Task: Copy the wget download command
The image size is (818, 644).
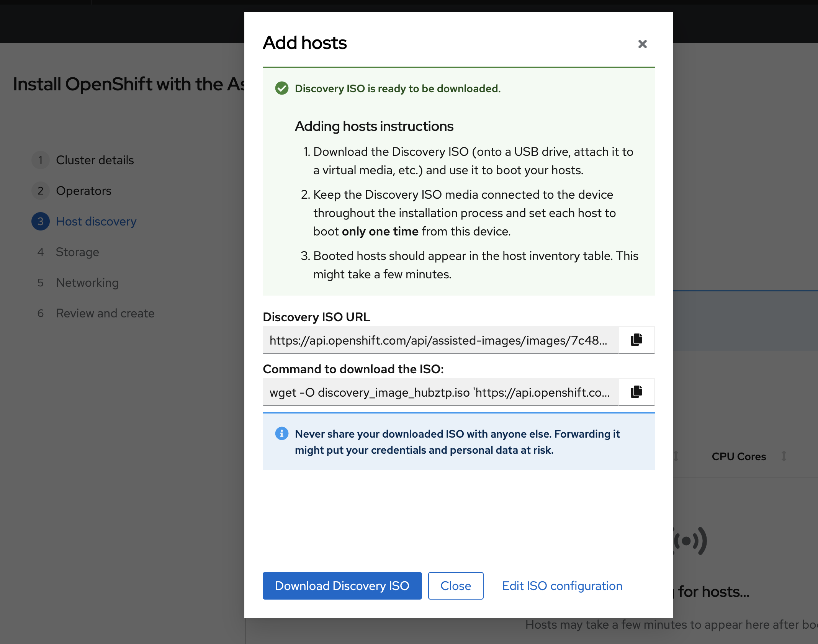Action: pyautogui.click(x=636, y=392)
